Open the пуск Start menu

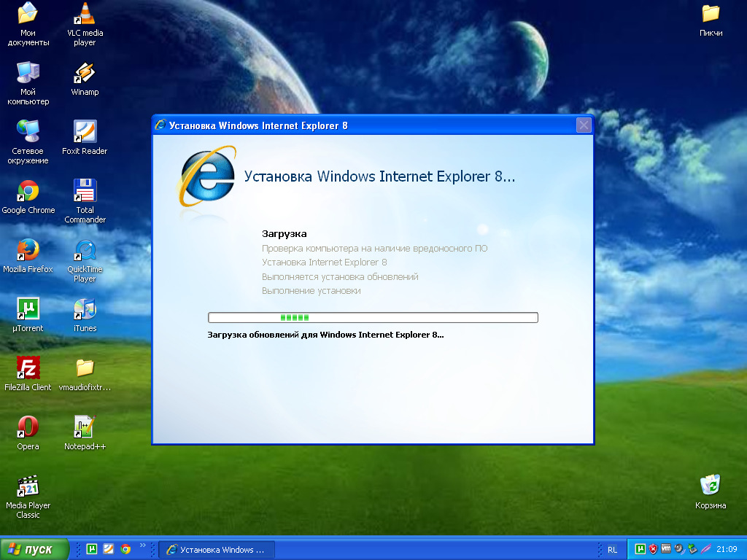(34, 549)
